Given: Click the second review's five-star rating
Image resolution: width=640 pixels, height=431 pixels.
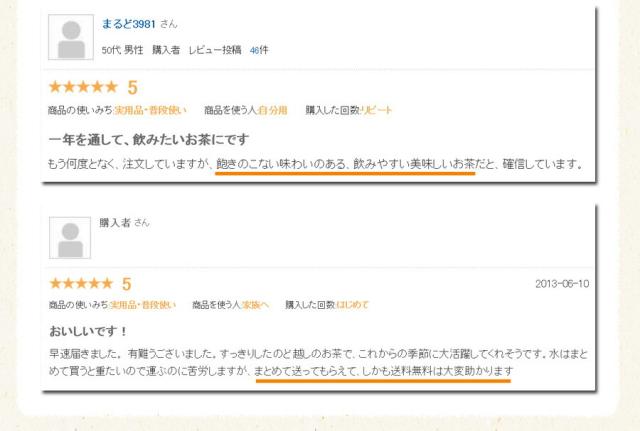Looking at the screenshot, I should pos(81,283).
